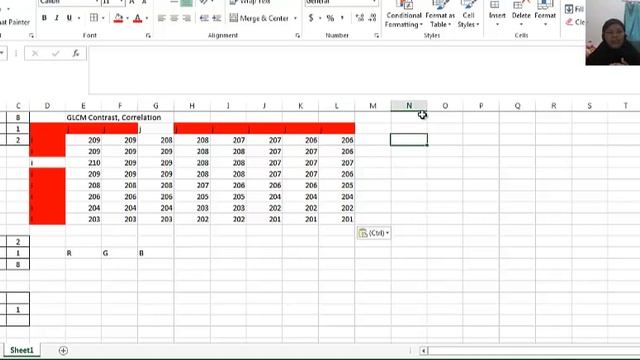Click inside the formula bar input
The width and height of the screenshot is (640, 360).
336,70
